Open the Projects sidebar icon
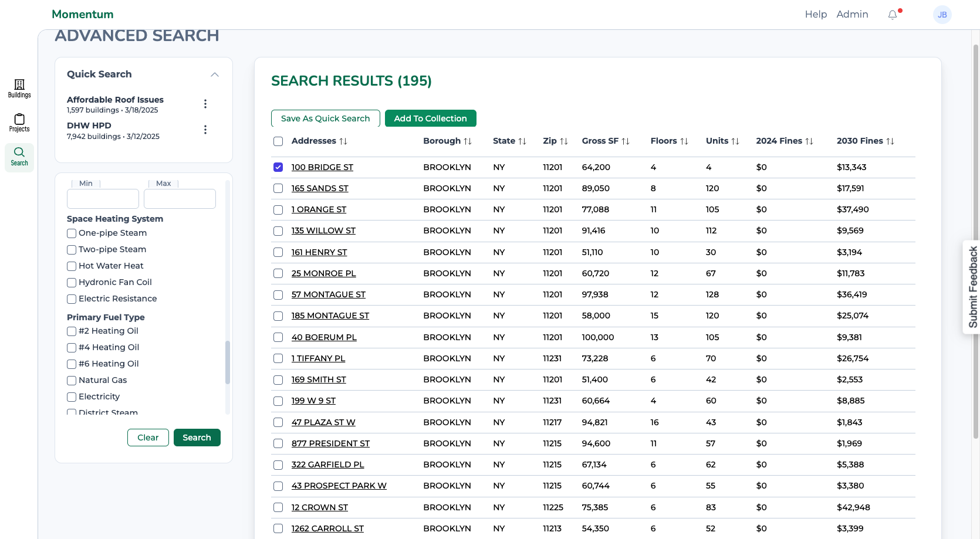The height and width of the screenshot is (539, 980). (x=19, y=123)
